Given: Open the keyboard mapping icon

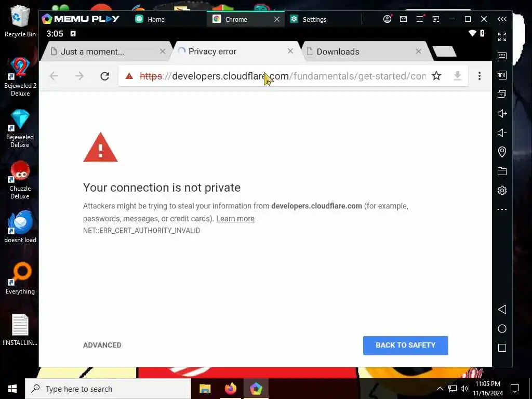Looking at the screenshot, I should coord(502,56).
